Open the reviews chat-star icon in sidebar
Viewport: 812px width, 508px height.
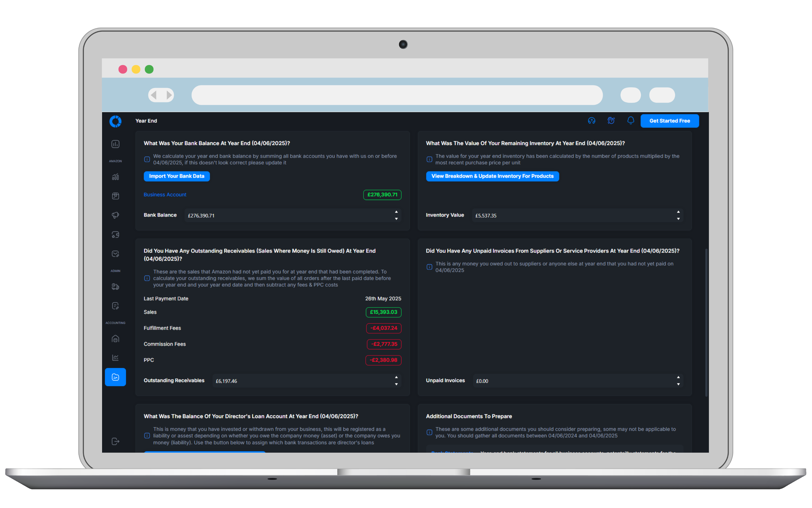pyautogui.click(x=115, y=235)
